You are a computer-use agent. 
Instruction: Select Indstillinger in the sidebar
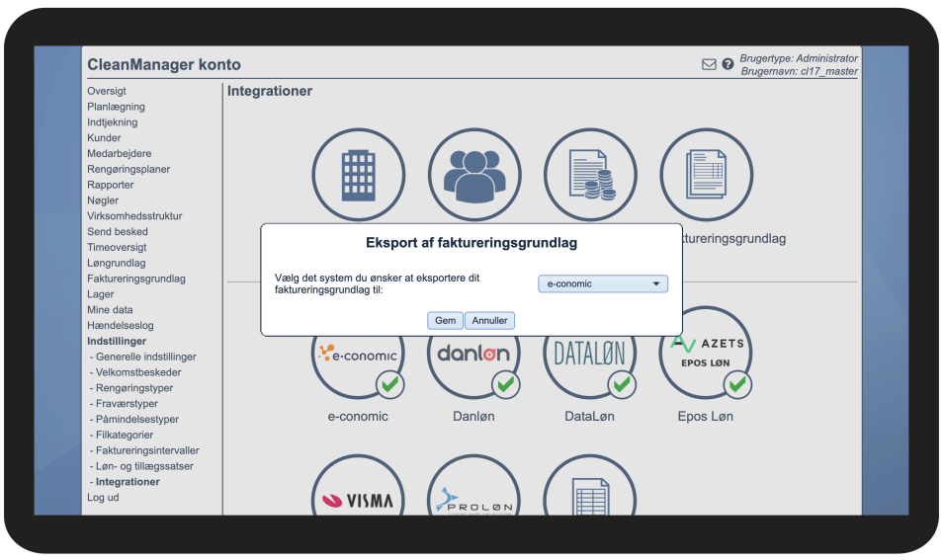point(117,341)
